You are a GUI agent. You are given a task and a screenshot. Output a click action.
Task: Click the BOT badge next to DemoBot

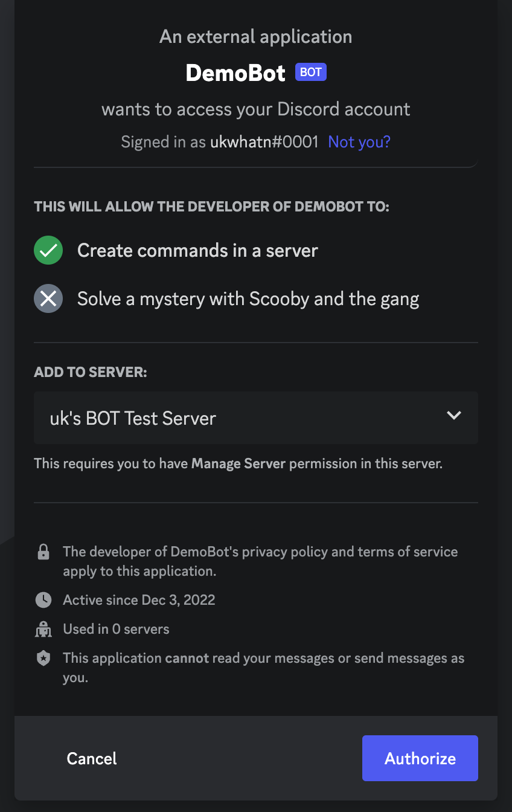[310, 72]
